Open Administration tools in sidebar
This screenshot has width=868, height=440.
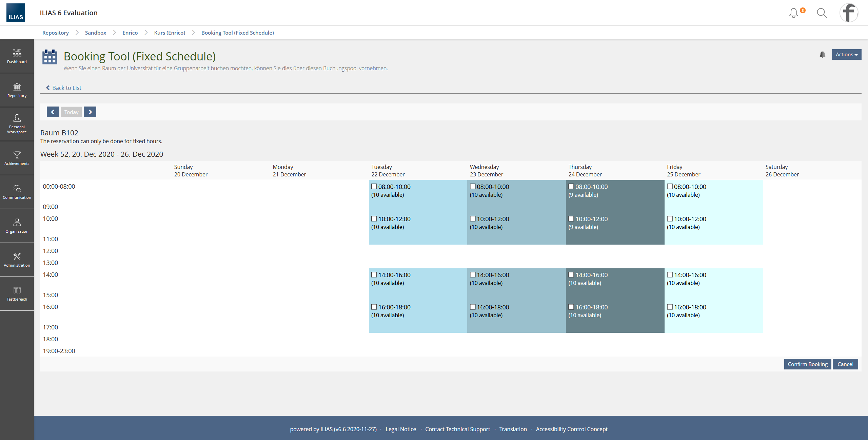[17, 260]
